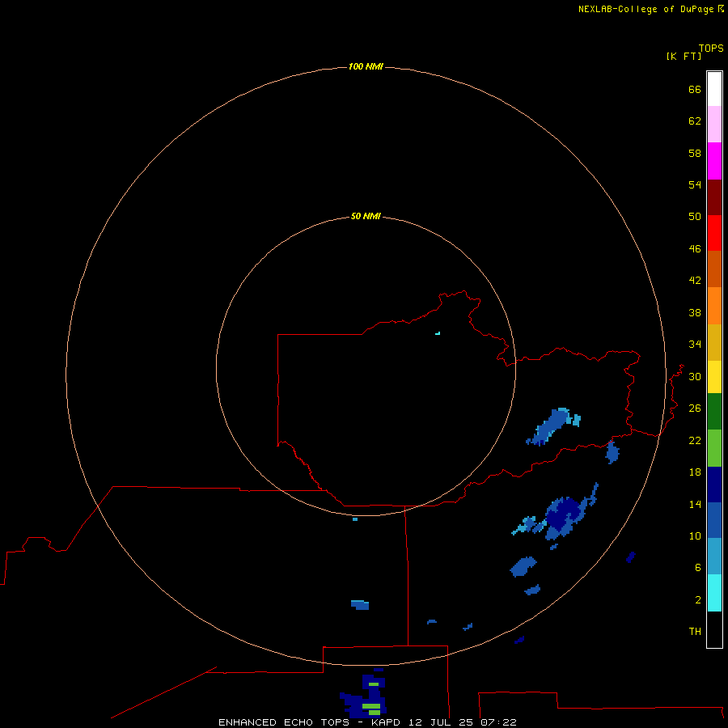
Task: Click the light blue legend band
Action: coord(714,557)
